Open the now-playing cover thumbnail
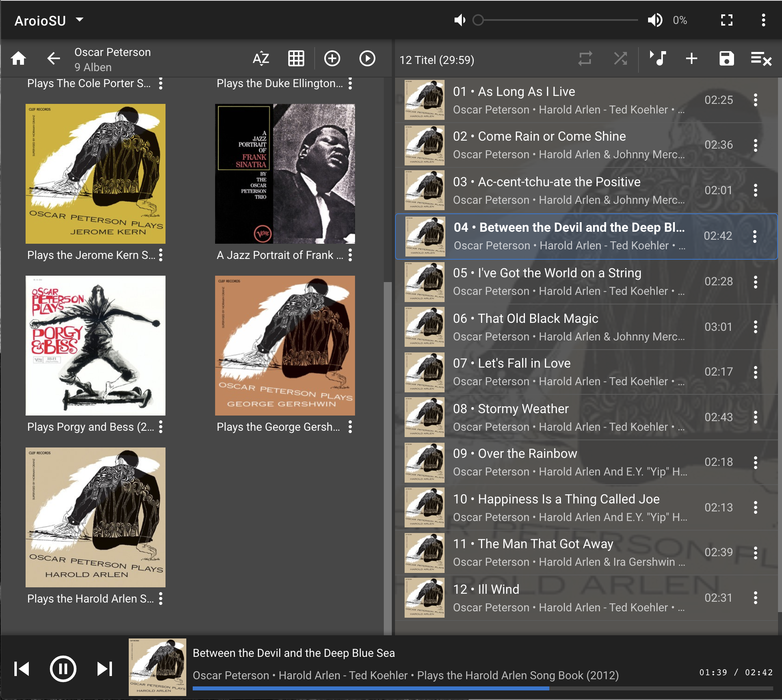Screen dimensions: 782x700 pyautogui.click(x=158, y=667)
